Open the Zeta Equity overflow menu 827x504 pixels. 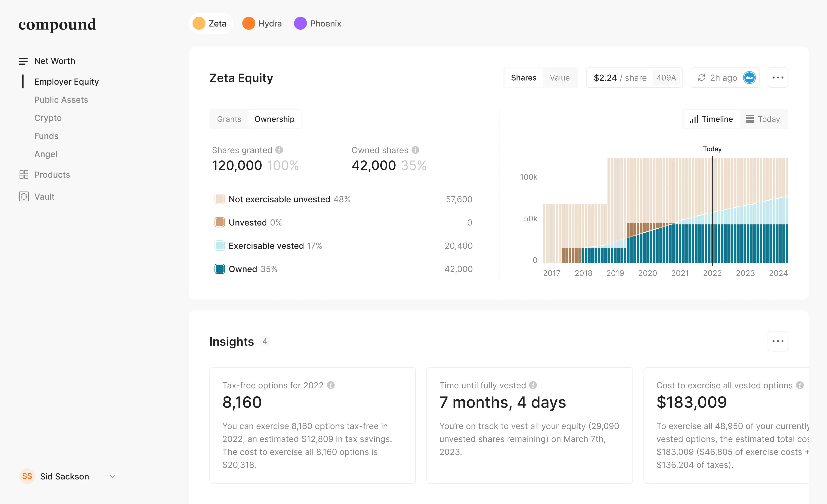click(778, 78)
